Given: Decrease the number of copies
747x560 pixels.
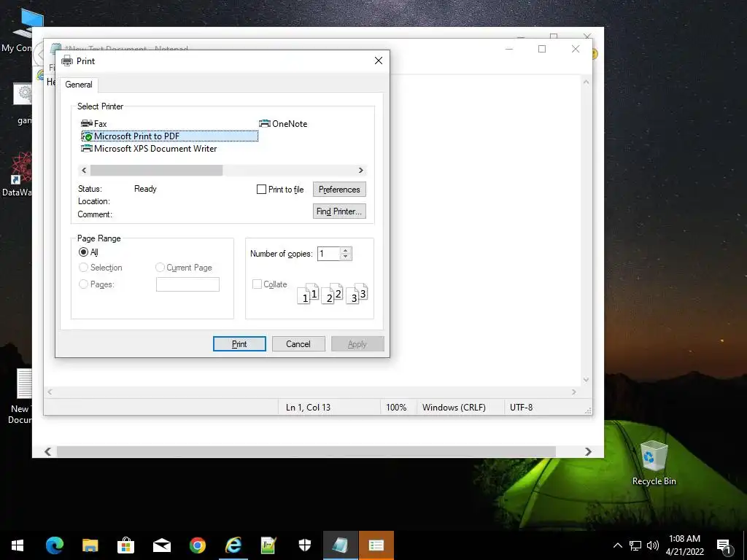Looking at the screenshot, I should 346,257.
